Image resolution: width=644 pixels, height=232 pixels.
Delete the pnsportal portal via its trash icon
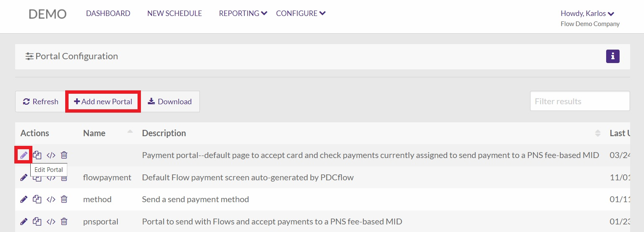(64, 221)
